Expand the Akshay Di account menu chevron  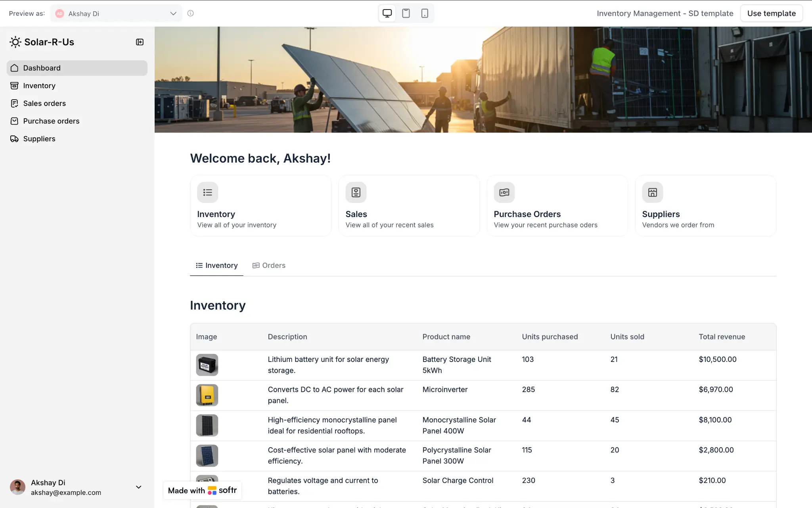point(139,487)
